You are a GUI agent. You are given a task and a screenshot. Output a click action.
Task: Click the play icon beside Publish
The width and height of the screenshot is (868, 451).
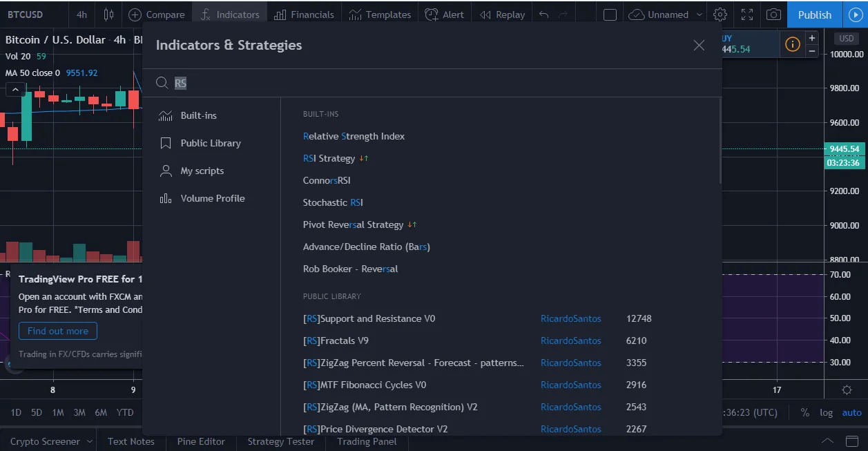(856, 15)
